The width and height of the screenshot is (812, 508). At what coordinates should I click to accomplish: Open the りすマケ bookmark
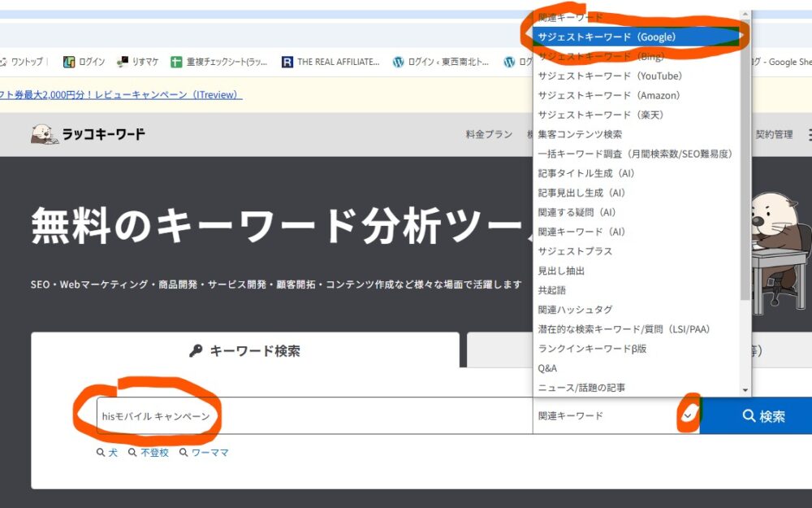pos(138,62)
